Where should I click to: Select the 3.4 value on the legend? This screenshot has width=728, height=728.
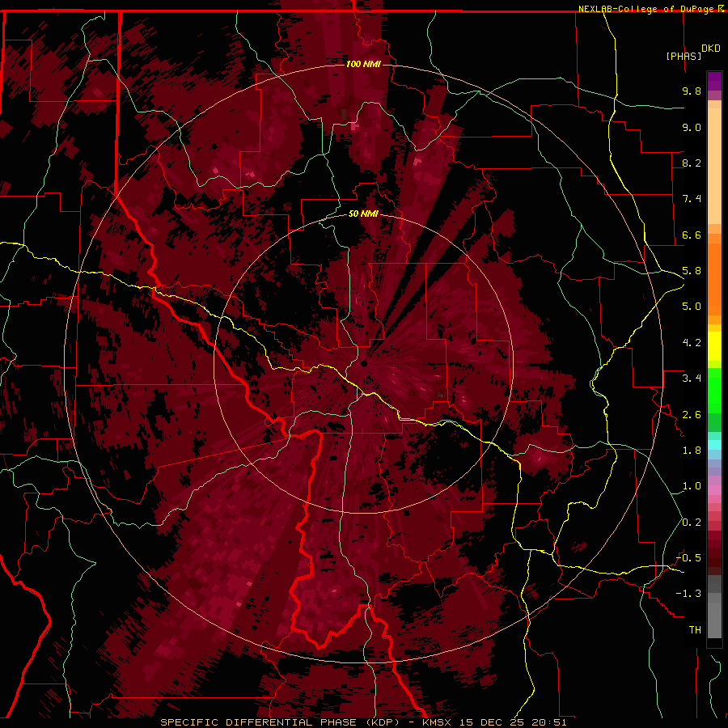tap(692, 379)
